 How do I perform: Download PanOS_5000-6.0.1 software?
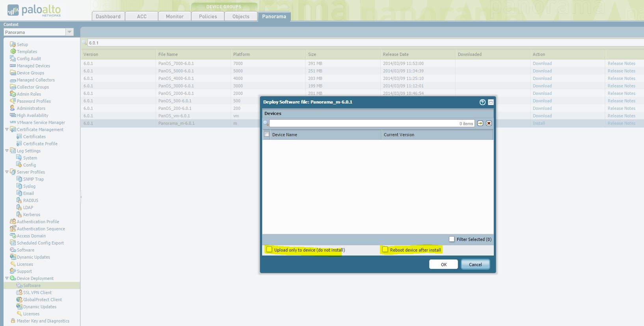tap(542, 71)
